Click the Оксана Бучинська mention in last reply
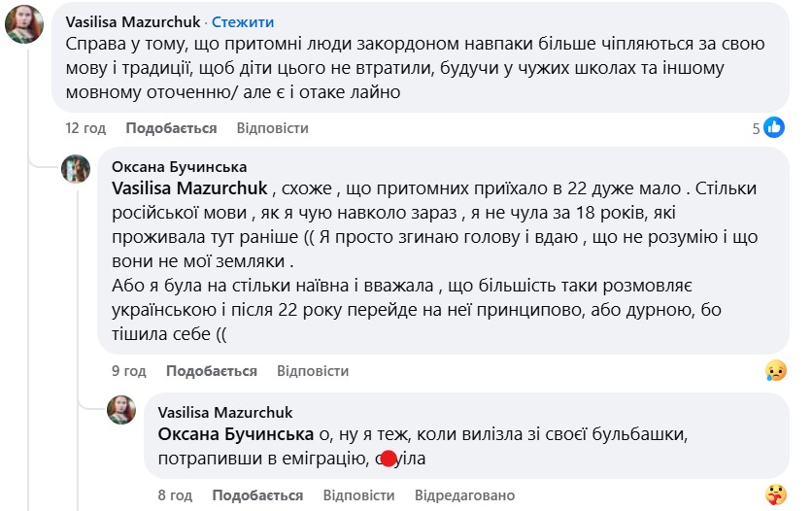The height and width of the screenshot is (511, 812). pyautogui.click(x=235, y=432)
